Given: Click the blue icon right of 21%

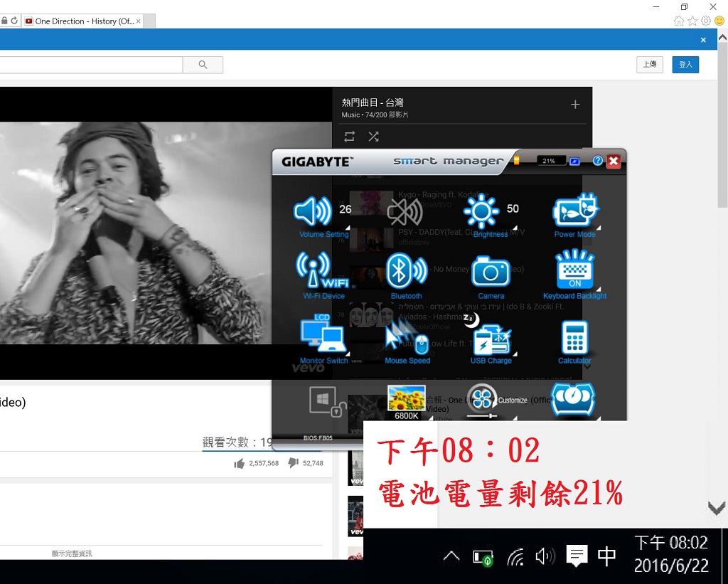Looking at the screenshot, I should pyautogui.click(x=574, y=161).
